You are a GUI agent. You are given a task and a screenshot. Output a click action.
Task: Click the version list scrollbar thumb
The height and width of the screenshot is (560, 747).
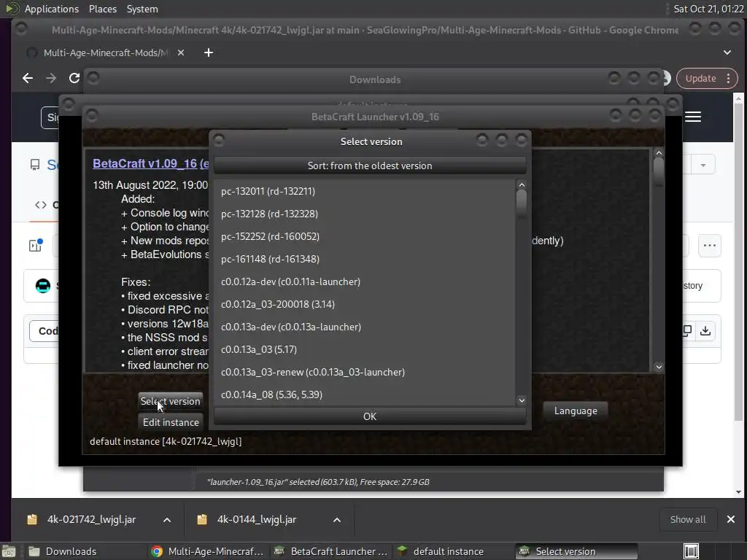522,203
